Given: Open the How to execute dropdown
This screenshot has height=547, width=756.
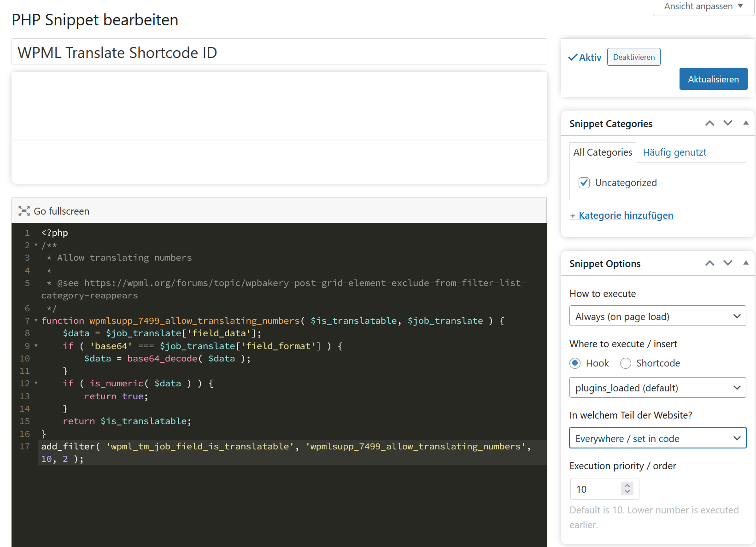Looking at the screenshot, I should pos(657,316).
